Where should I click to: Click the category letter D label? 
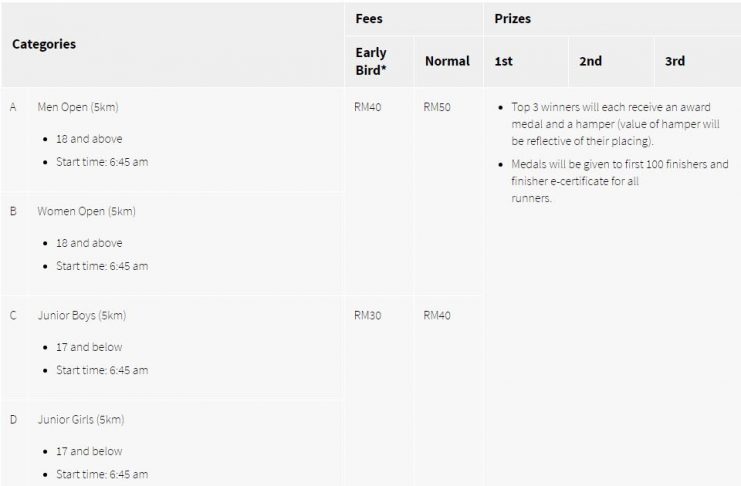pyautogui.click(x=13, y=419)
